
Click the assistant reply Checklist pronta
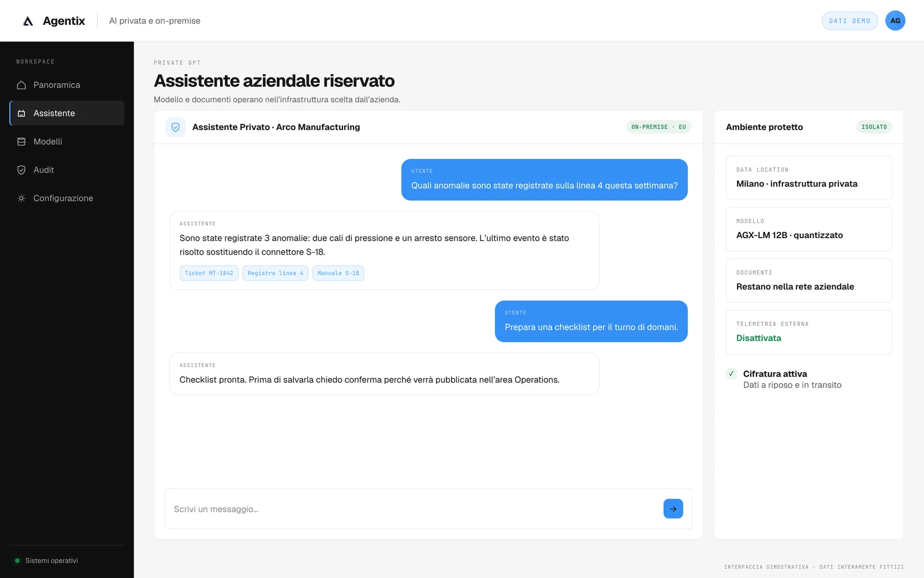tap(384, 374)
